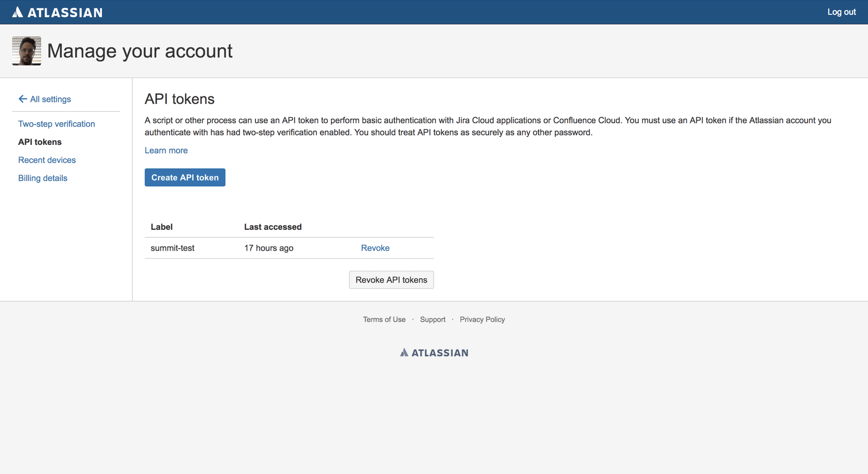Open Billing details

point(43,178)
